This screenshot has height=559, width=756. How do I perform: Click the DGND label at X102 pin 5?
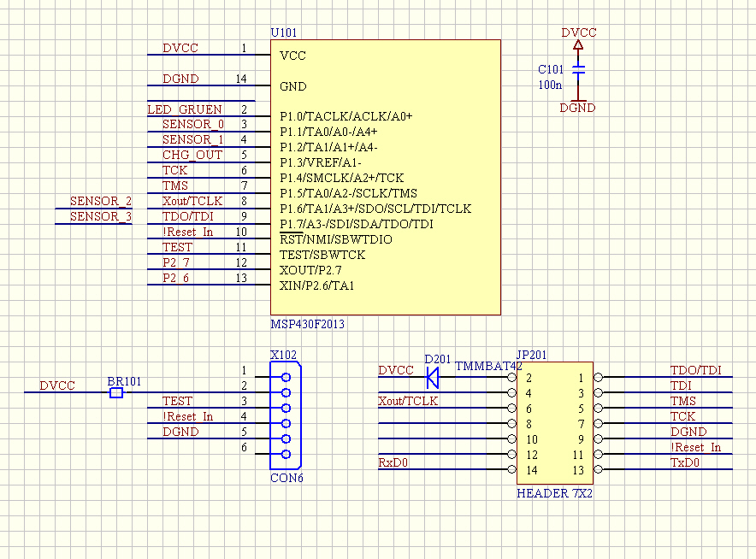coord(180,432)
